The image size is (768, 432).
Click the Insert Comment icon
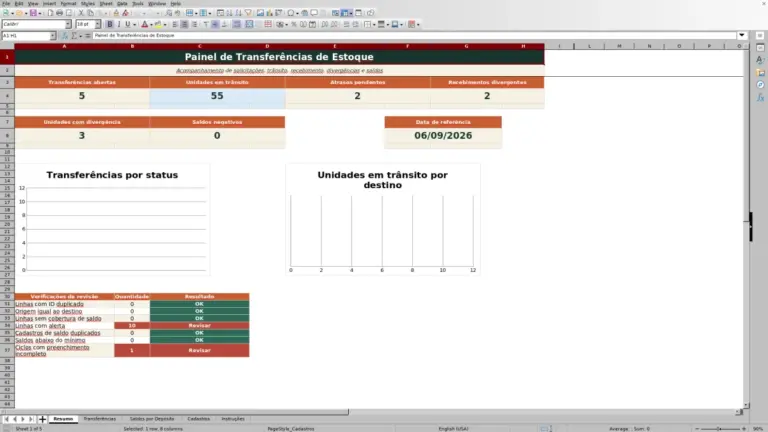click(314, 13)
